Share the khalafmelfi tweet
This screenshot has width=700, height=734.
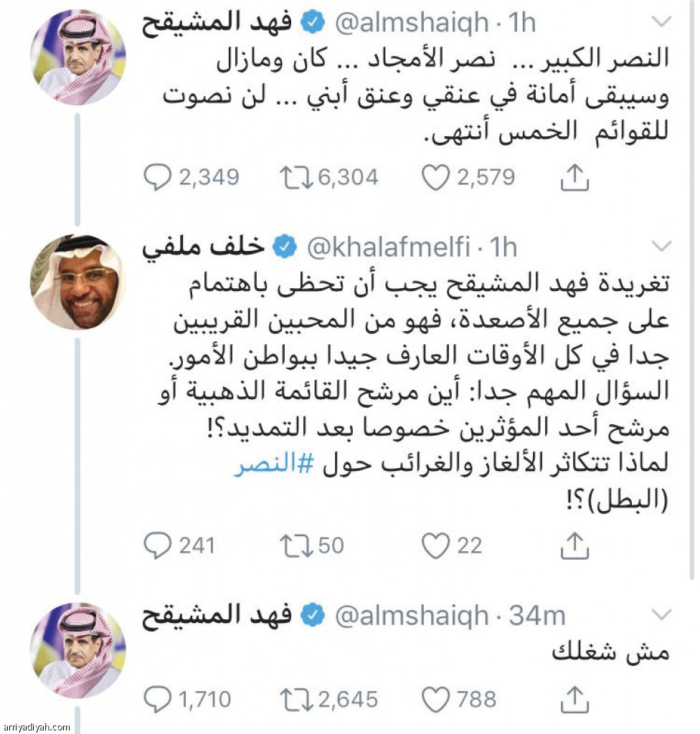574,545
